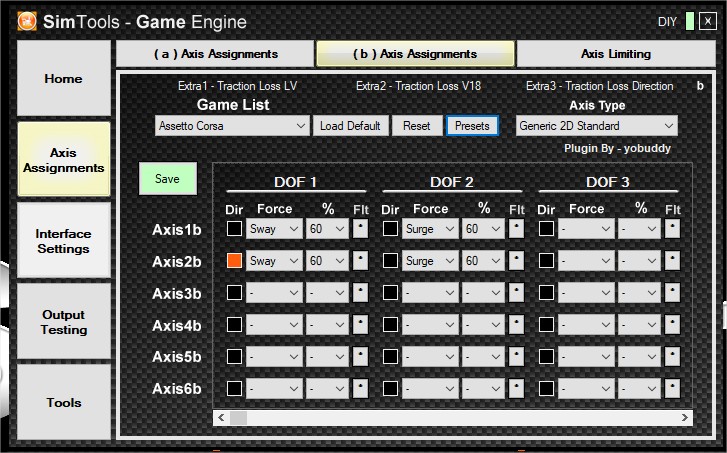Click the horizontal scrollbar right arrow
Image resolution: width=727 pixels, height=453 pixels.
coord(685,417)
